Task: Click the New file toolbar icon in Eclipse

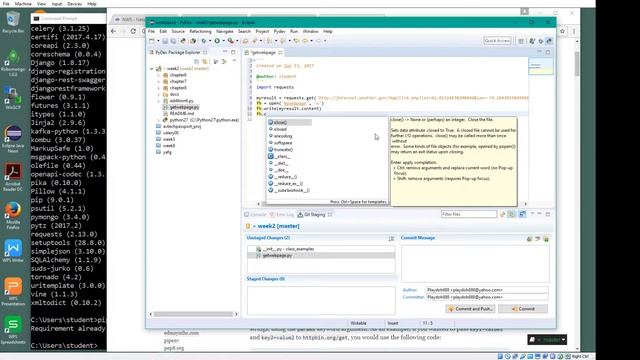Action: pos(152,41)
